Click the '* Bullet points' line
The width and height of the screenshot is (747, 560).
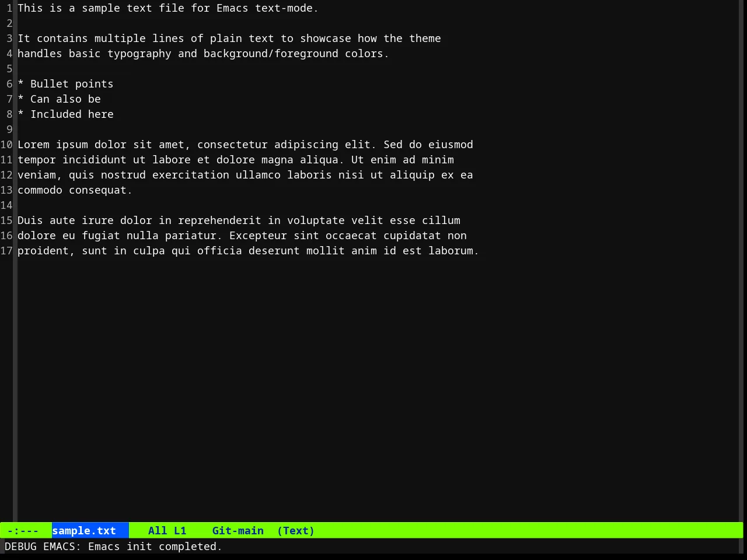point(65,84)
